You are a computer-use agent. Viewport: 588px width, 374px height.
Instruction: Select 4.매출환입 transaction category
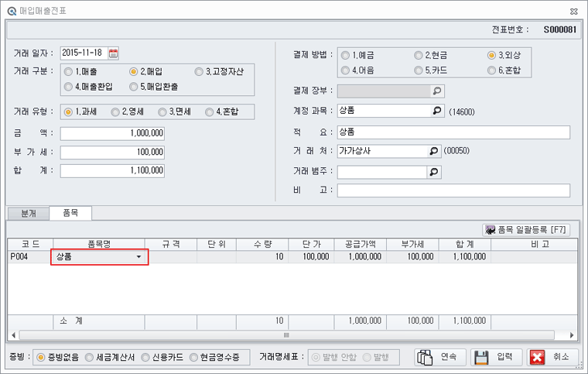pos(69,86)
